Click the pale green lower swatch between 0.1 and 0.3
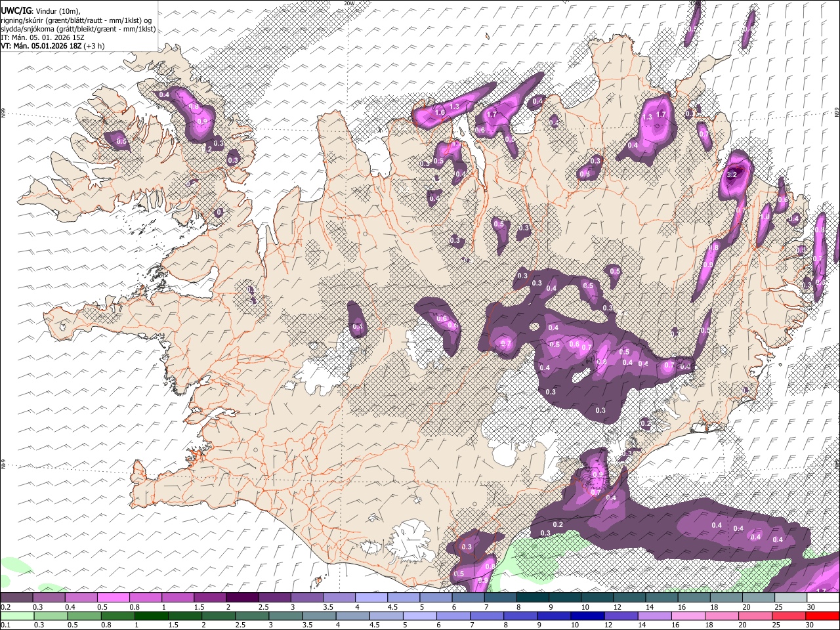 (x=17, y=616)
